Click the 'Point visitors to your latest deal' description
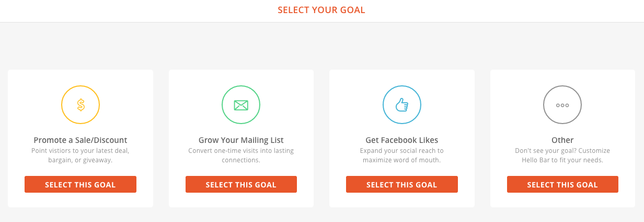 pyautogui.click(x=80, y=156)
